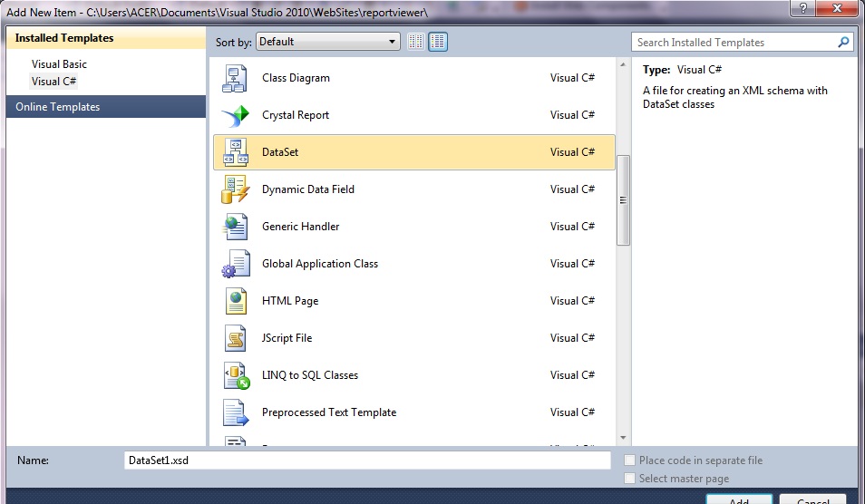The height and width of the screenshot is (504, 865).
Task: Click the 'Global Application Class' name
Action: (x=319, y=264)
